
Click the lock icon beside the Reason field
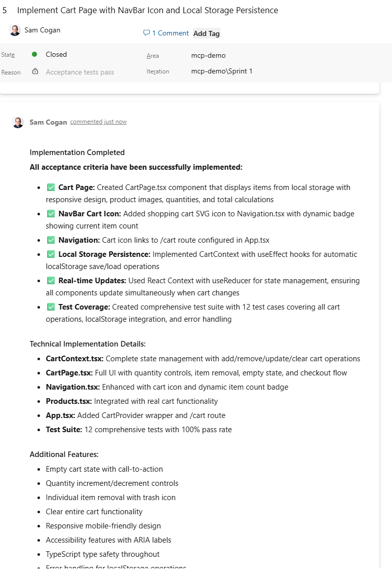(x=35, y=71)
